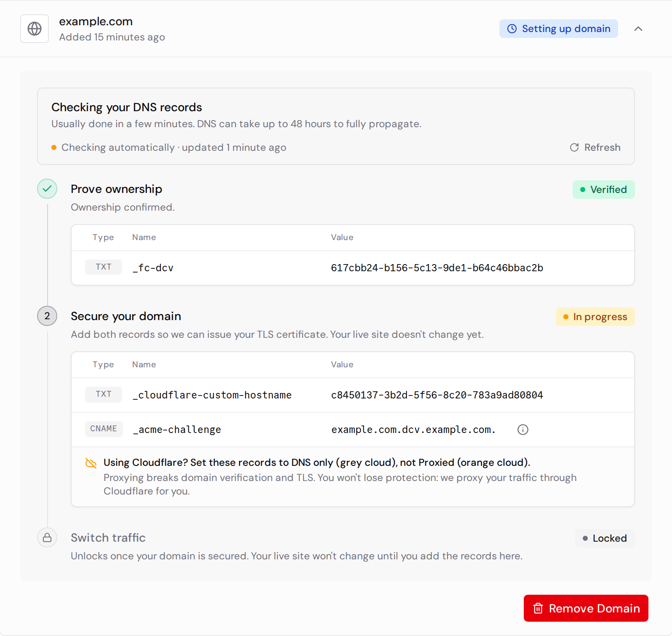
Task: Select the _cloudflare-custom-hostname record name
Action: tap(212, 395)
